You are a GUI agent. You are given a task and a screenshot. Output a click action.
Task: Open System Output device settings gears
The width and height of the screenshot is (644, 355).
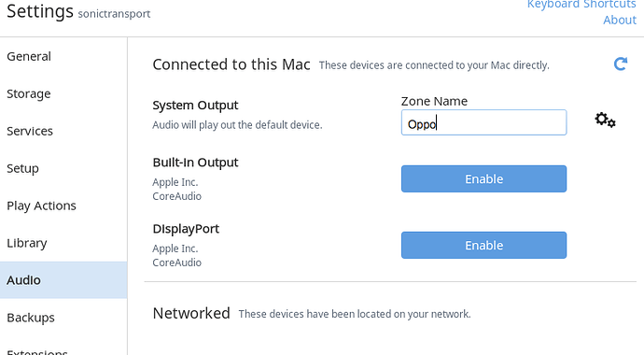point(605,120)
